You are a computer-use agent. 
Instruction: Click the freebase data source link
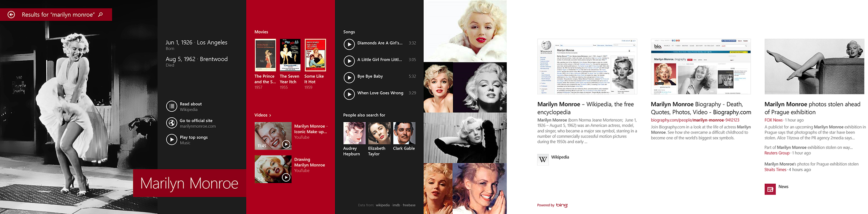point(409,205)
